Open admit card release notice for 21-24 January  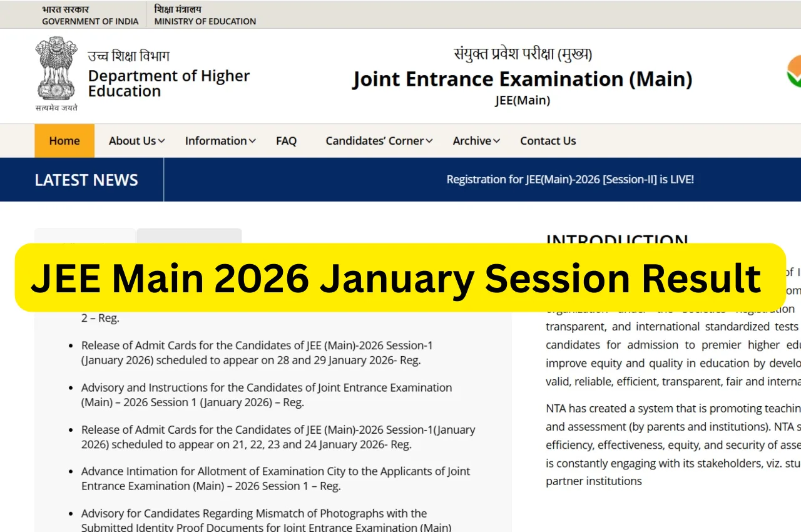278,437
